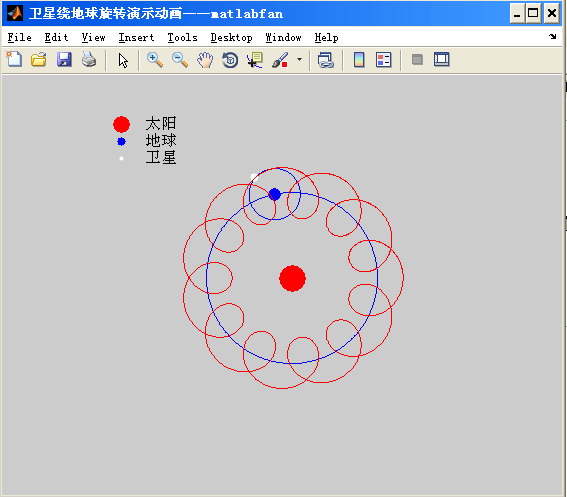This screenshot has height=497, width=567.
Task: Open the Edit menu
Action: (56, 37)
